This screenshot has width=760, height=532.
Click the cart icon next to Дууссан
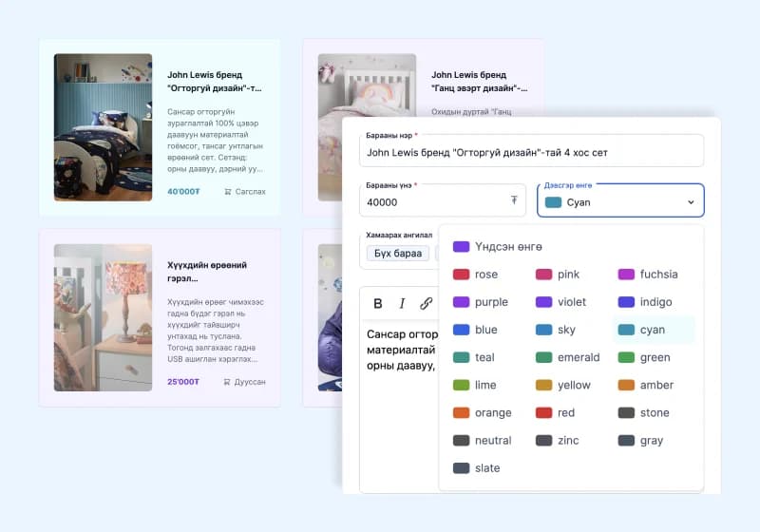click(x=227, y=382)
